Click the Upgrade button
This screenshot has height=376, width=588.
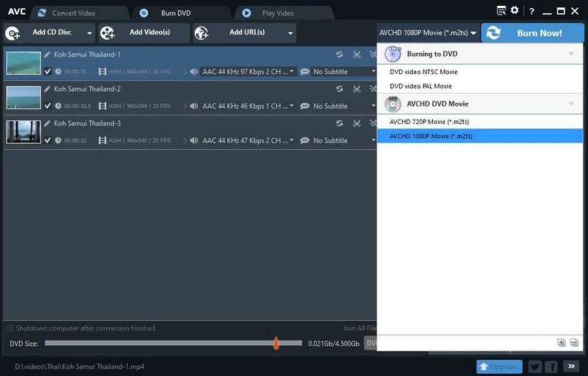click(x=500, y=366)
